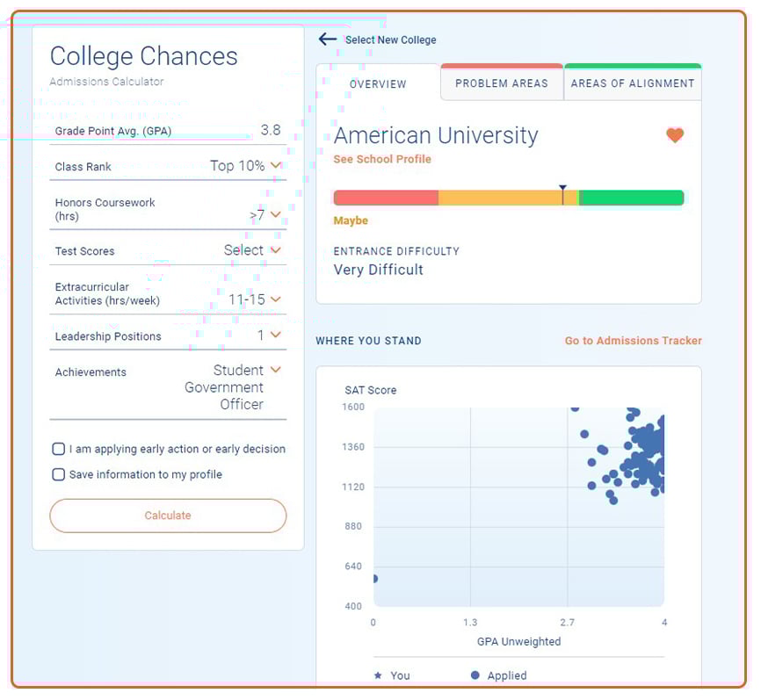This screenshot has height=700, width=761.
Task: Click the back arrow to select a new college
Action: (327, 39)
